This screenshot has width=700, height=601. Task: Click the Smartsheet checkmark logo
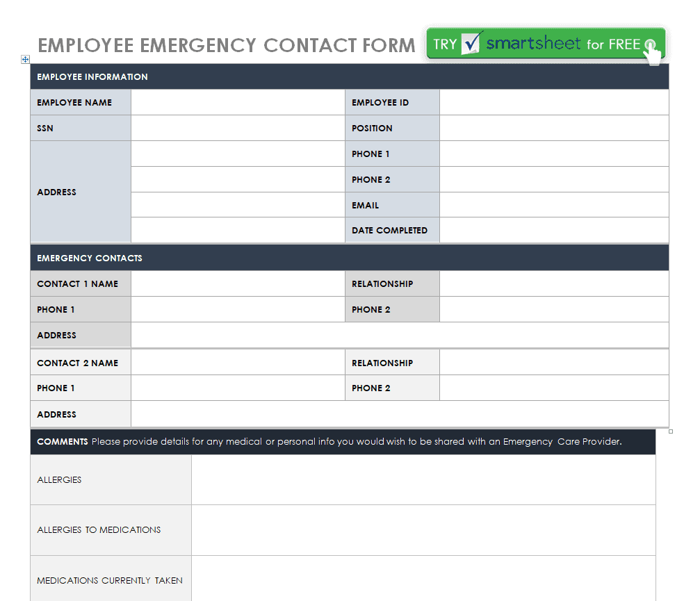(471, 43)
